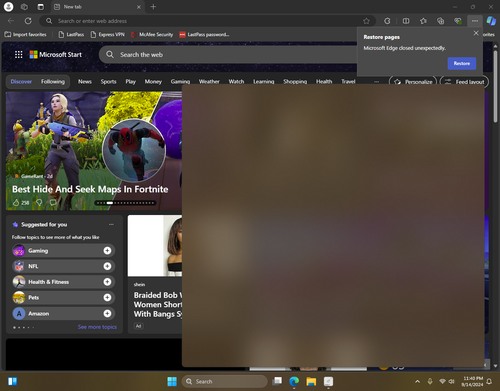
Task: Open the Microsoft apps grid launcher
Action: tap(19, 55)
